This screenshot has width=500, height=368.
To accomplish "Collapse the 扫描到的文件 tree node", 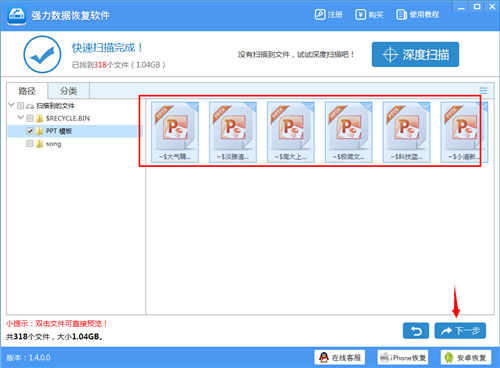I will [x=11, y=105].
